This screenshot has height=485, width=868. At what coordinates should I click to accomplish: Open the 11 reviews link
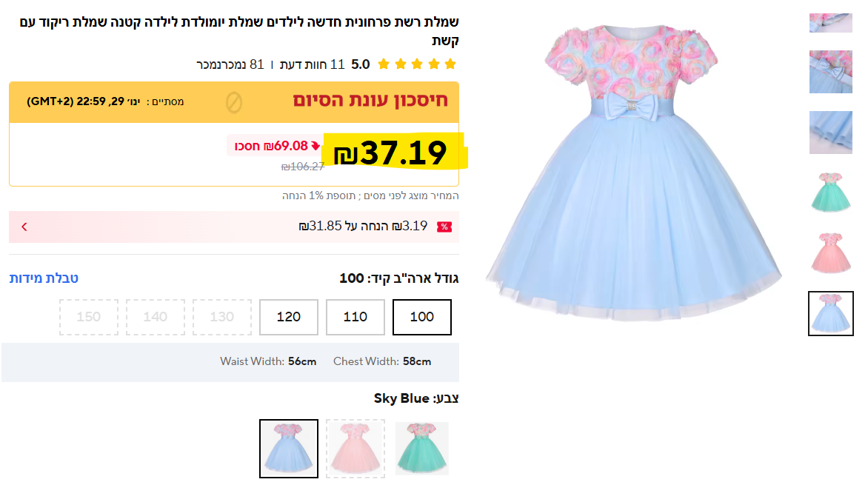(x=313, y=64)
